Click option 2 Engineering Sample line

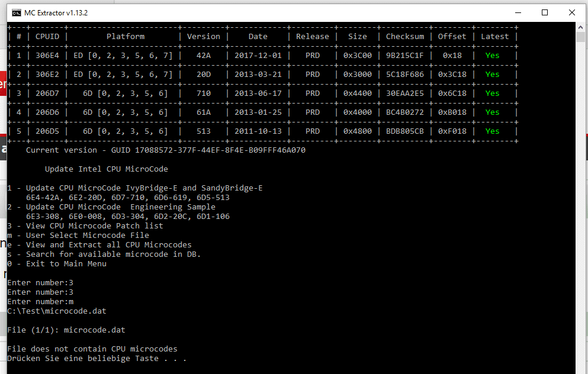point(111,207)
